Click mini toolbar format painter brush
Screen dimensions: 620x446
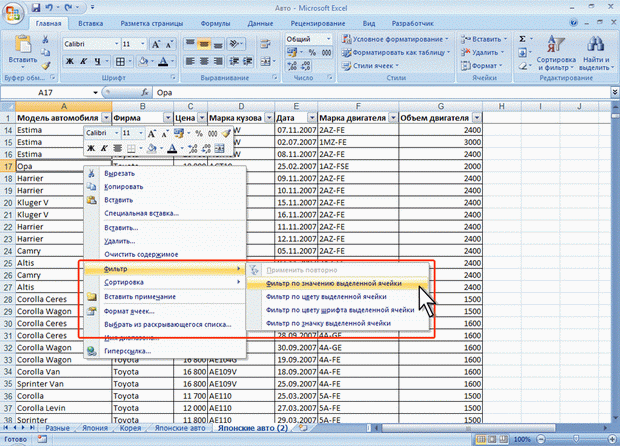(226, 133)
